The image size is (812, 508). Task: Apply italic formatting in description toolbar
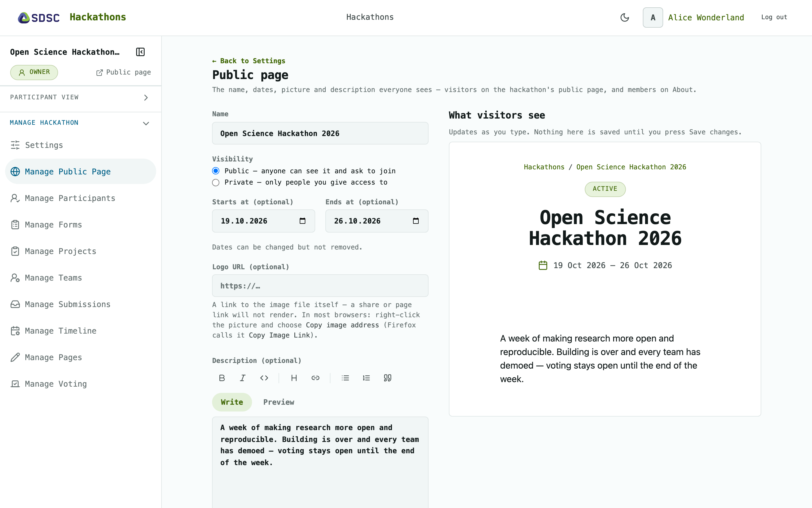[242, 378]
